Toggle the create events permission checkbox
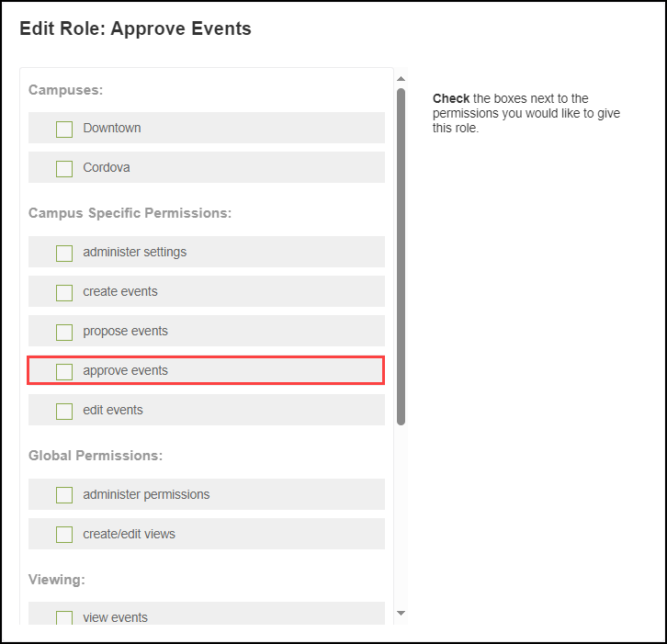 (x=64, y=292)
